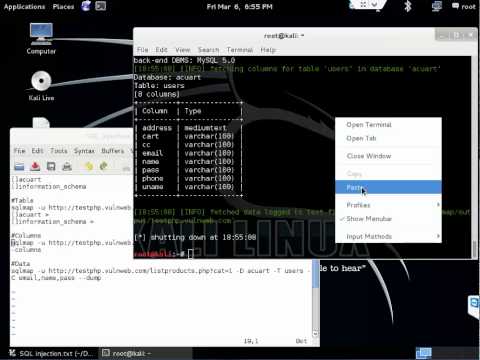Click 'shutting down at 18:55:08' line

click(x=195, y=237)
